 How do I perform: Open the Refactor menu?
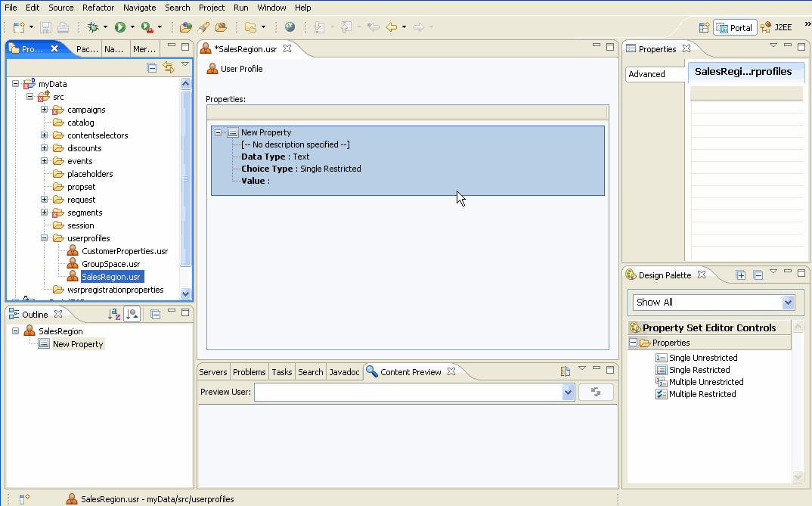98,8
